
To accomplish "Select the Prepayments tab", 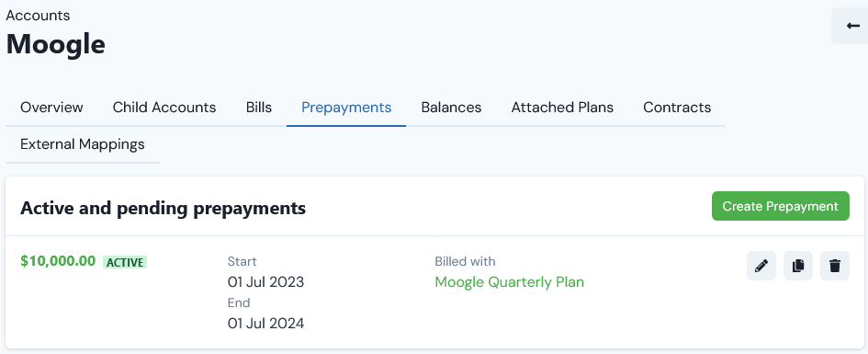I will [x=346, y=107].
